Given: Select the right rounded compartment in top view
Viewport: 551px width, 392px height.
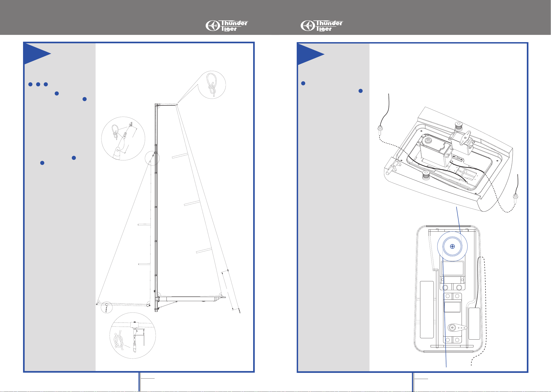Looking at the screenshot, I should (474, 323).
